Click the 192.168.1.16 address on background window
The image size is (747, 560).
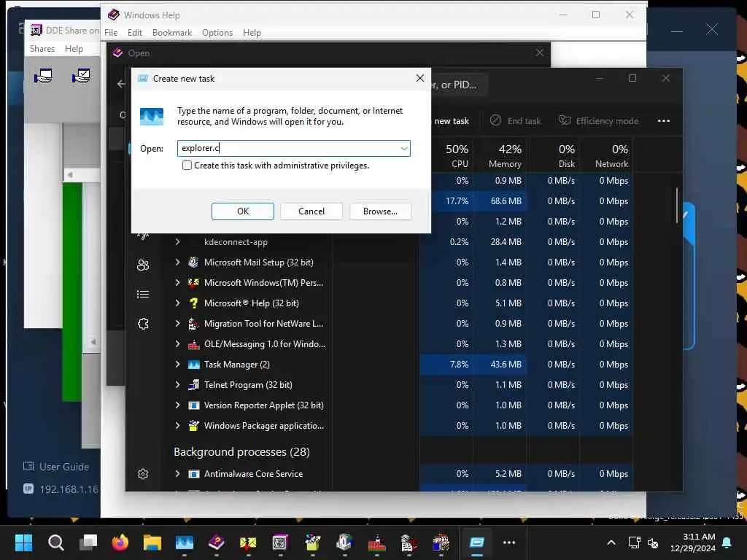pos(69,489)
